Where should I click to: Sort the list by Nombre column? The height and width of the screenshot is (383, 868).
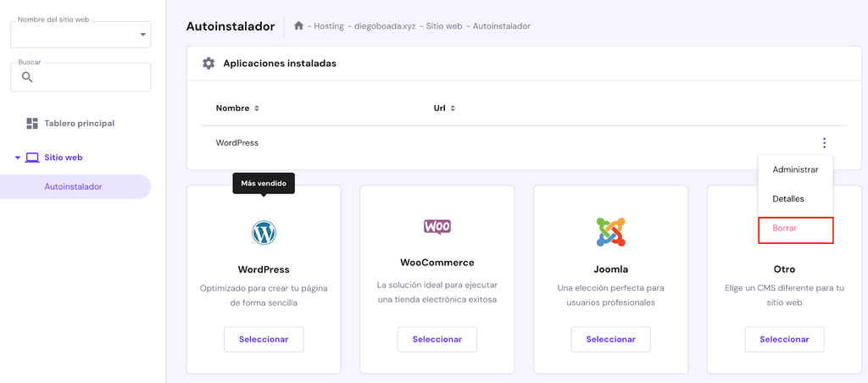(x=257, y=108)
